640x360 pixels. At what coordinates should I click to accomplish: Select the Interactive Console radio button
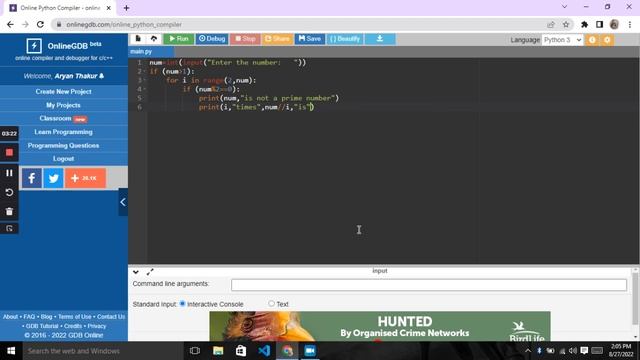[x=182, y=304]
